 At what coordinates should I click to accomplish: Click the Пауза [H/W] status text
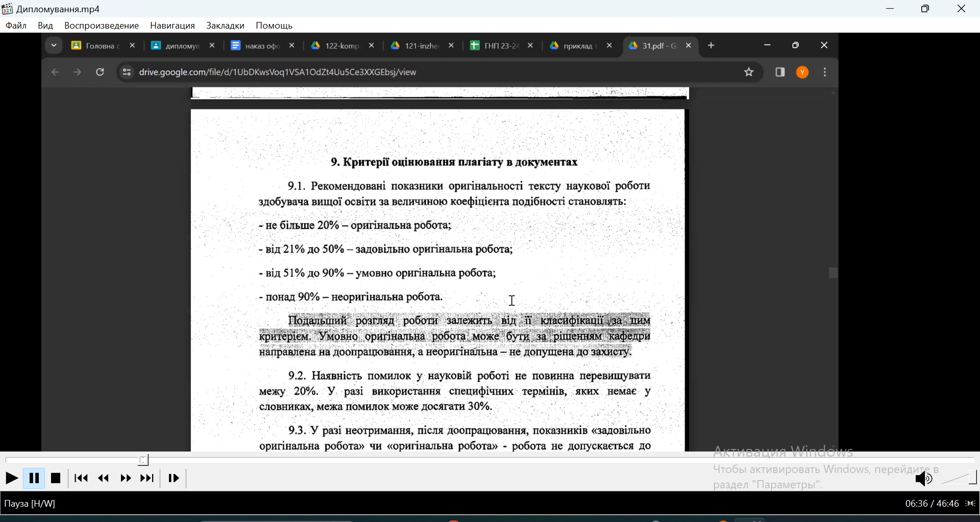tap(30, 504)
